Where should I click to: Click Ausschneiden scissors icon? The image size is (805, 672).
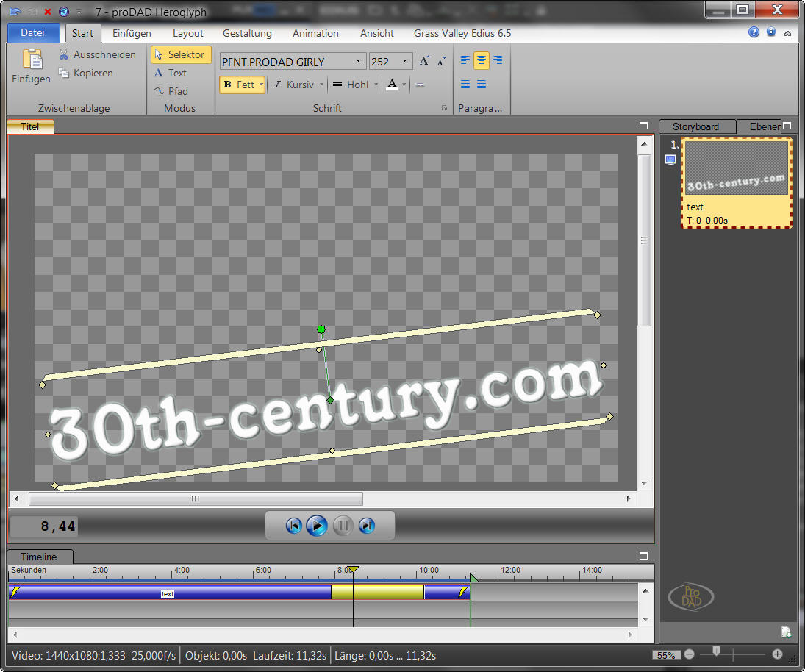tap(64, 54)
